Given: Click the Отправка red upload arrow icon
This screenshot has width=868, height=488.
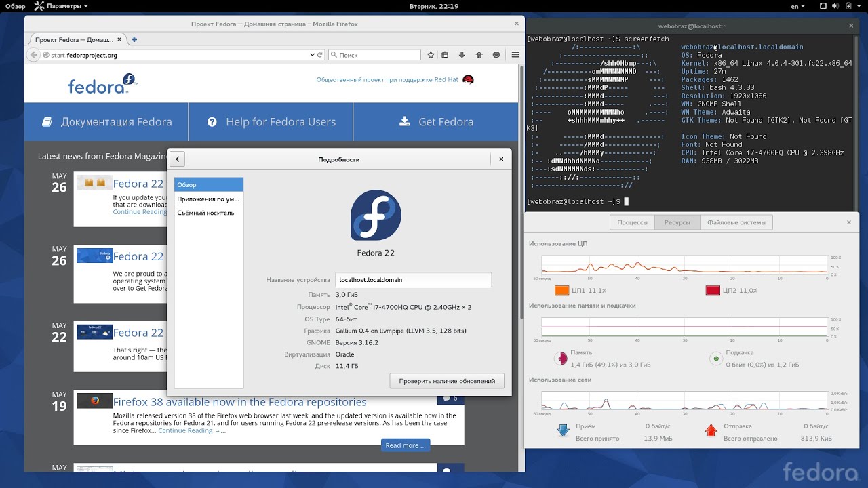Looking at the screenshot, I should coord(711,430).
